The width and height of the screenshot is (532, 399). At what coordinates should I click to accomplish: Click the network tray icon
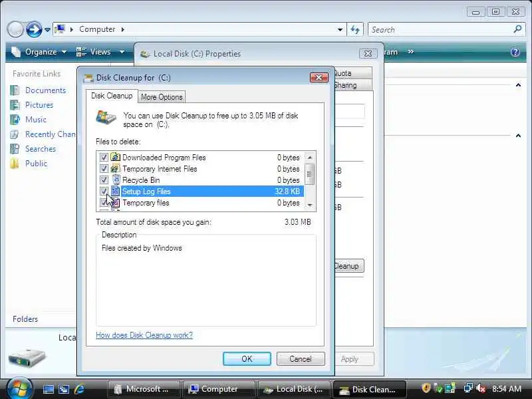(x=468, y=388)
